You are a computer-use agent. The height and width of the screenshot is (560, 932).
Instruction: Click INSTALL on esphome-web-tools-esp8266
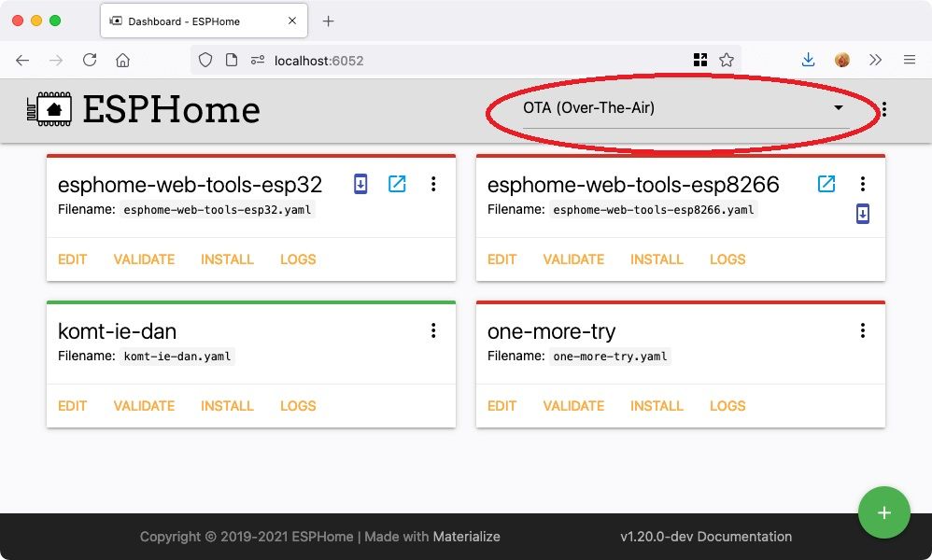(x=657, y=259)
